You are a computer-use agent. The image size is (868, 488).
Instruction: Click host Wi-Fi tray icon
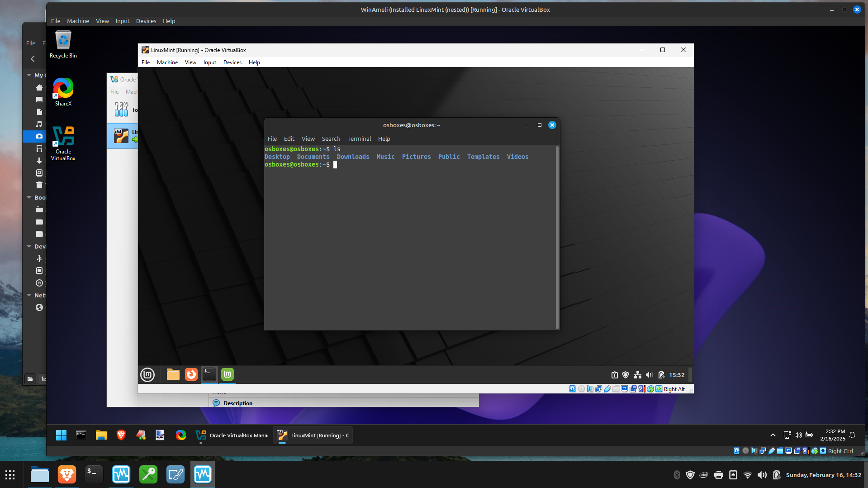(x=748, y=475)
